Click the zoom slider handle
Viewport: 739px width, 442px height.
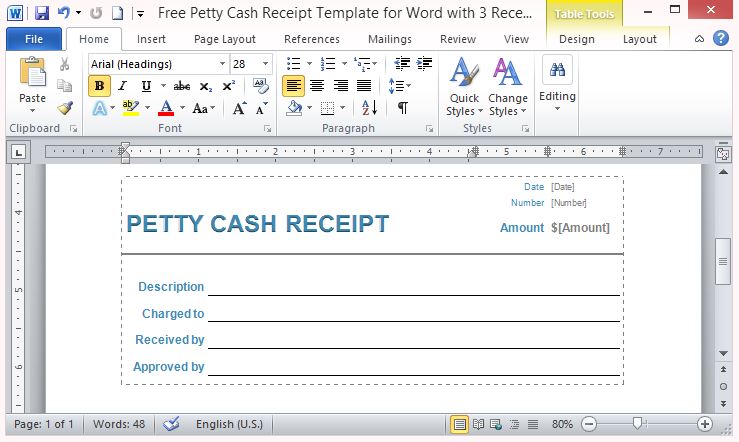(x=637, y=424)
